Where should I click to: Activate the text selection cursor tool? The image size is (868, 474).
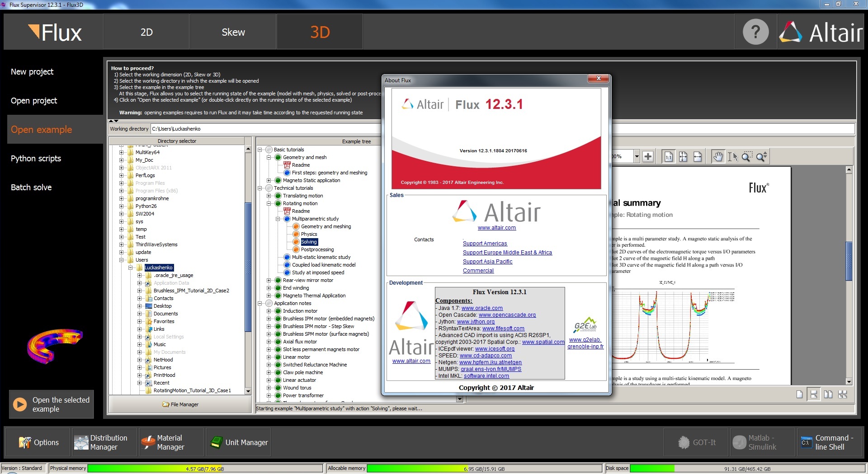tap(732, 156)
